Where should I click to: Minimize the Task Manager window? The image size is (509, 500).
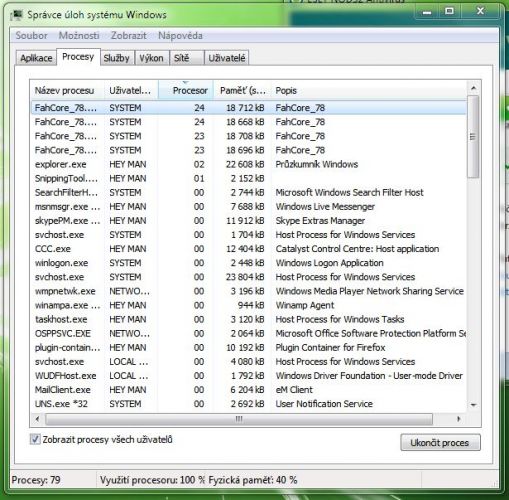coord(427,12)
